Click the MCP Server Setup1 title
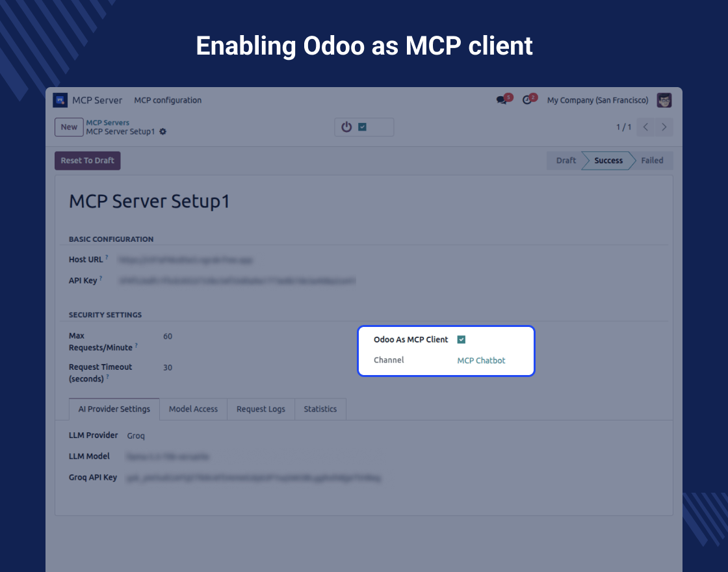Viewport: 728px width, 572px height. click(149, 201)
